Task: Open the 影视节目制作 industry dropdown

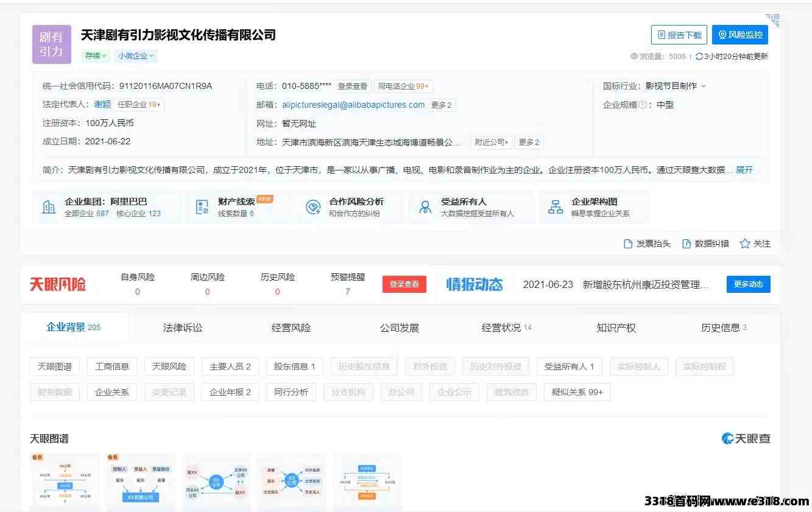Action: (676, 86)
